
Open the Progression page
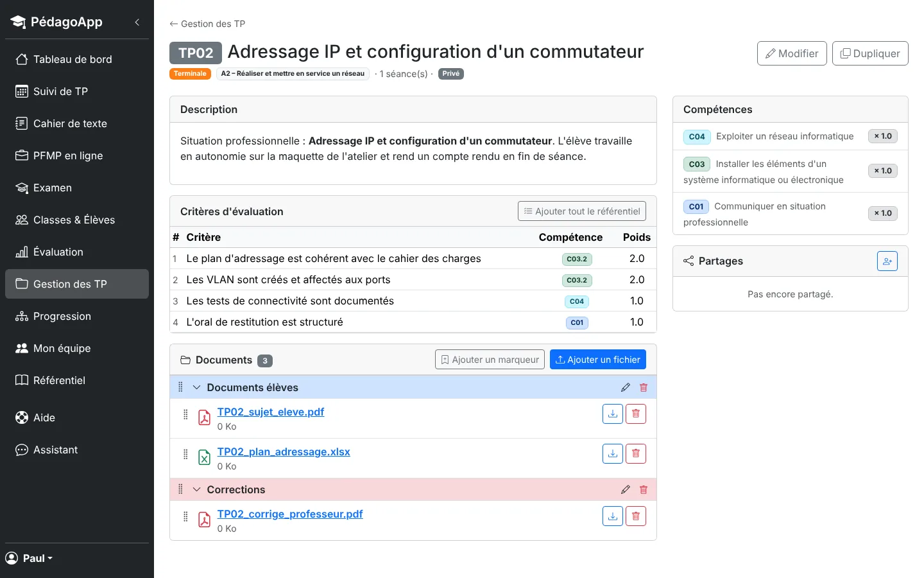click(x=77, y=316)
